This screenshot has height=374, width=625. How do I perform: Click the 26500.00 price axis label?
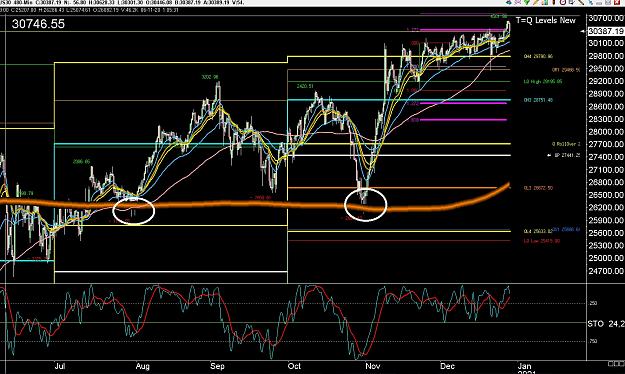click(x=606, y=195)
